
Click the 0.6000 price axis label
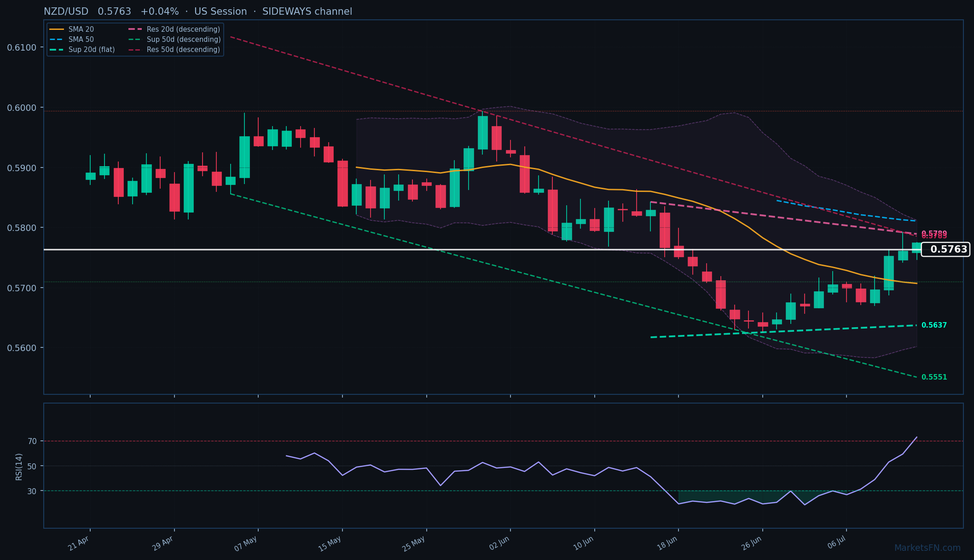click(22, 108)
